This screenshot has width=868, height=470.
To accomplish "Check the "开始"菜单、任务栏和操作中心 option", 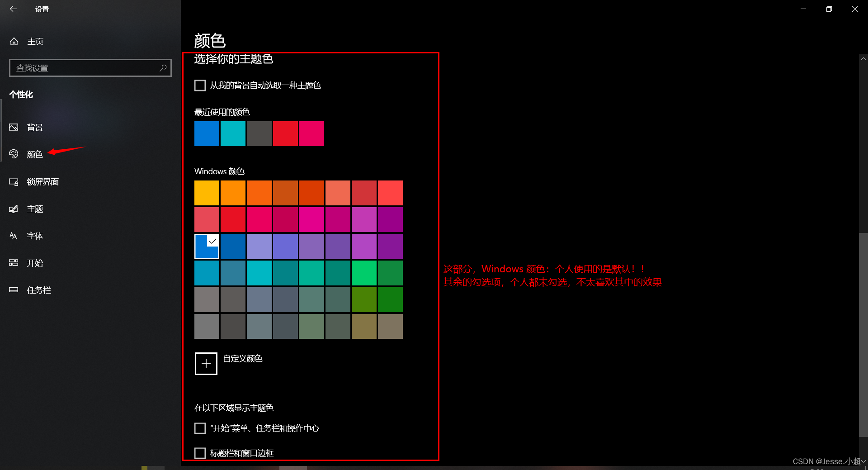I will click(x=200, y=428).
